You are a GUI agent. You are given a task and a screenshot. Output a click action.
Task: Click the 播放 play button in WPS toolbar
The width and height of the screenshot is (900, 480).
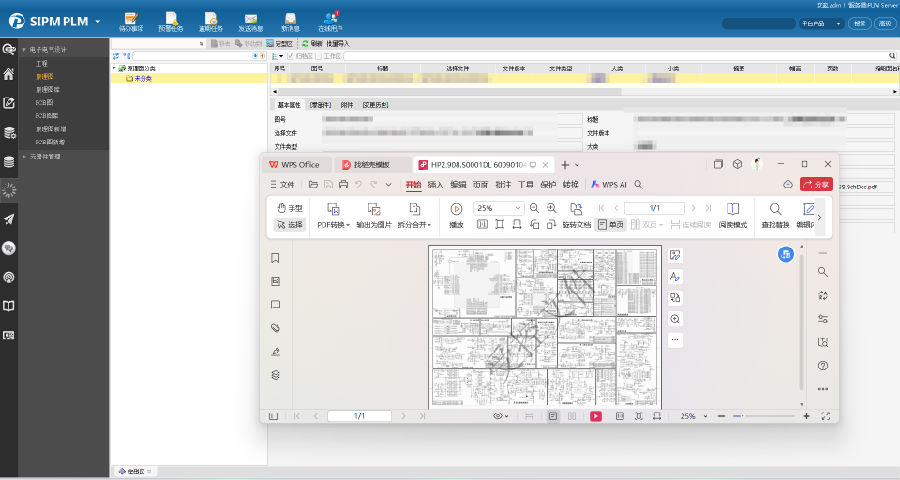coord(456,209)
